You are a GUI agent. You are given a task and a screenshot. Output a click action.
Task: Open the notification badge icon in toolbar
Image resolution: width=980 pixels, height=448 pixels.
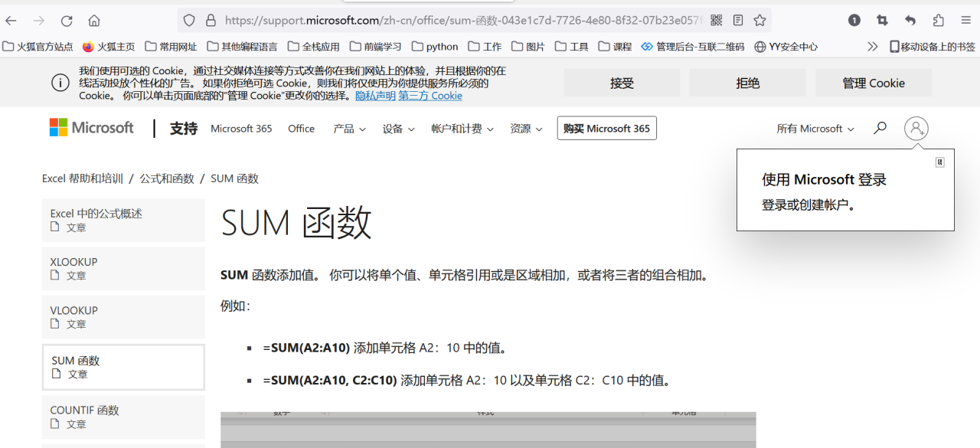coord(854,21)
